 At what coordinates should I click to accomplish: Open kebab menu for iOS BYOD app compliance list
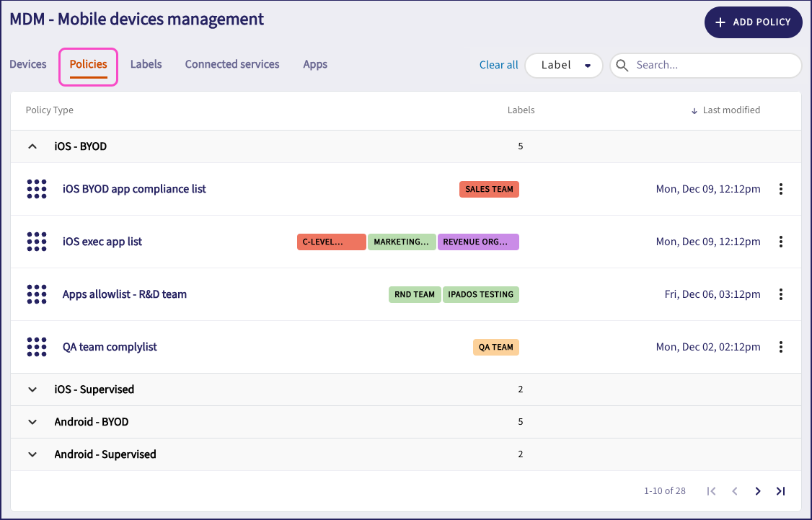[x=780, y=189]
